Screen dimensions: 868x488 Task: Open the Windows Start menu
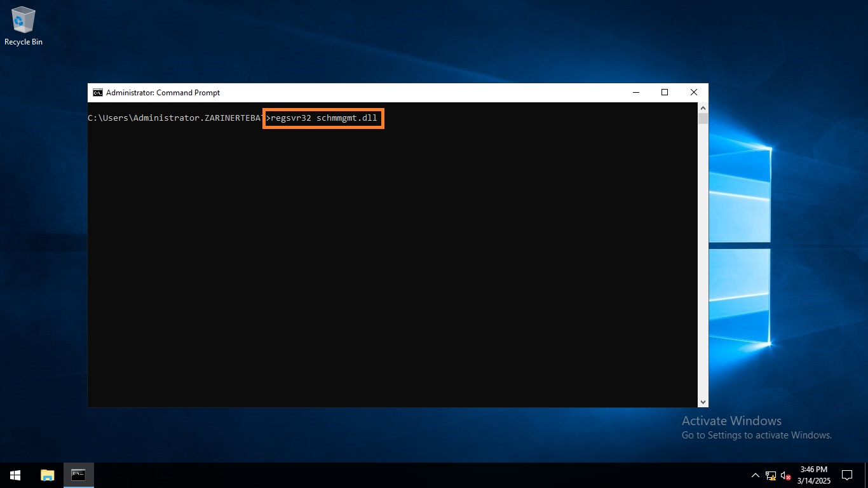tap(15, 475)
